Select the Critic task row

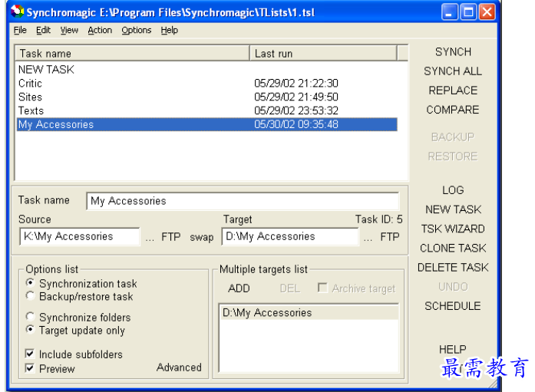point(206,83)
